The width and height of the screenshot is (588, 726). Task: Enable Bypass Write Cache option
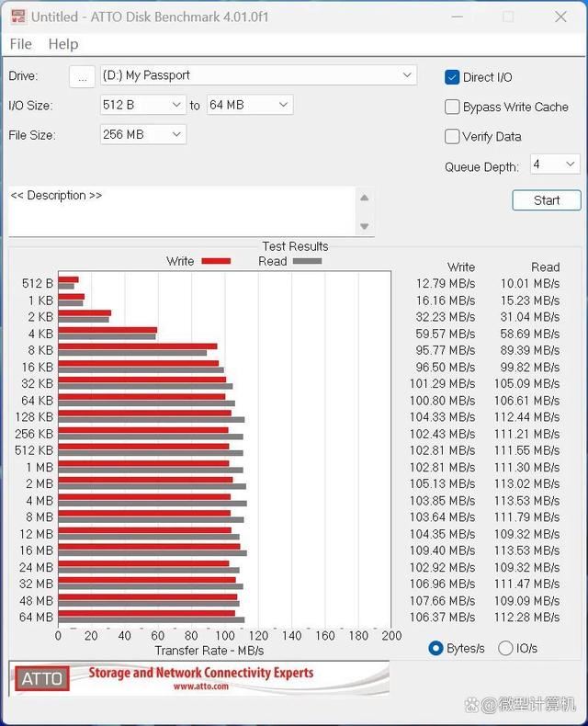click(x=452, y=107)
